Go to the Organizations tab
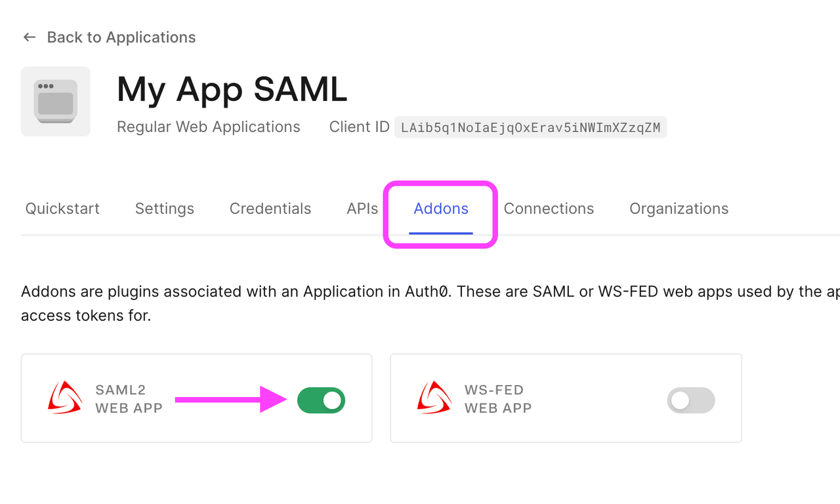 679,208
